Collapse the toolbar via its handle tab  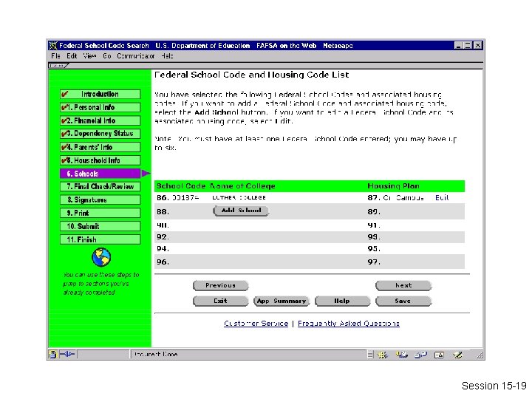point(58,66)
